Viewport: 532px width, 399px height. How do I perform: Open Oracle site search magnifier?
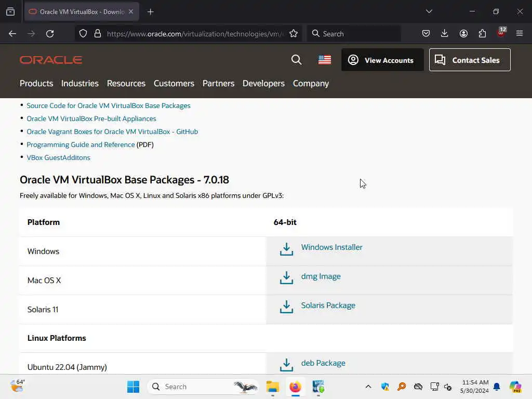297,60
